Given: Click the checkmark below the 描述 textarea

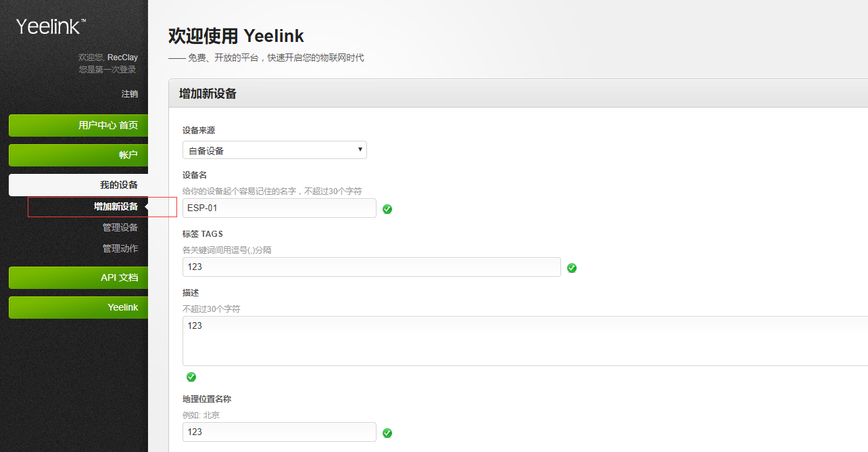Looking at the screenshot, I should click(191, 377).
